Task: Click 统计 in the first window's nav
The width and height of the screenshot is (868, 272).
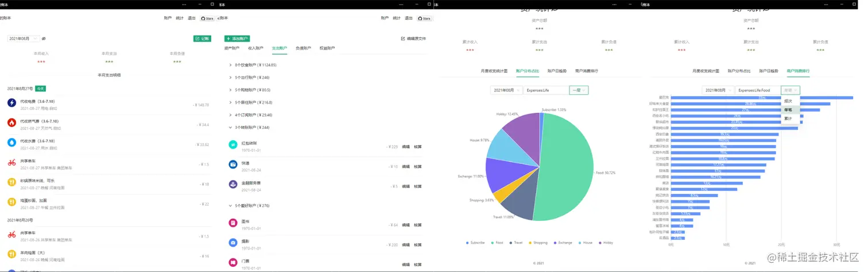Action: point(180,18)
